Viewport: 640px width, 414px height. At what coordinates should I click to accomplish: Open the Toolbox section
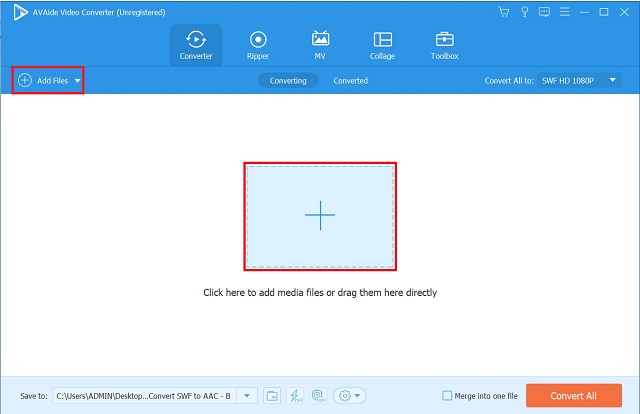coord(444,44)
